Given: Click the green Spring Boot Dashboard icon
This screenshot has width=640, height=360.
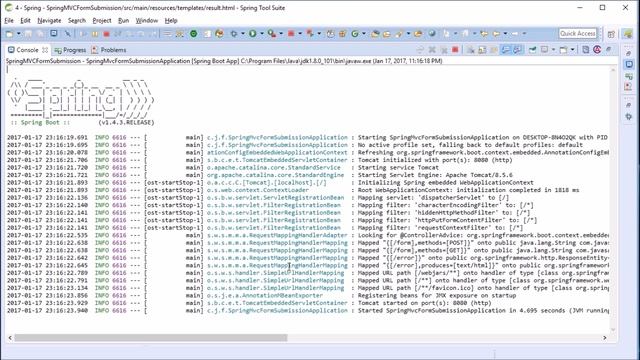Looking at the screenshot, I should 193,34.
